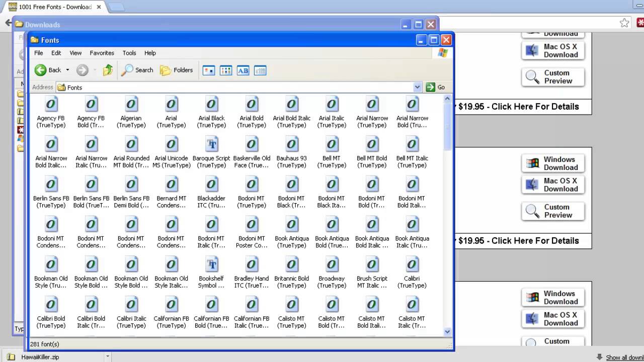Switch to Details view button

click(260, 71)
